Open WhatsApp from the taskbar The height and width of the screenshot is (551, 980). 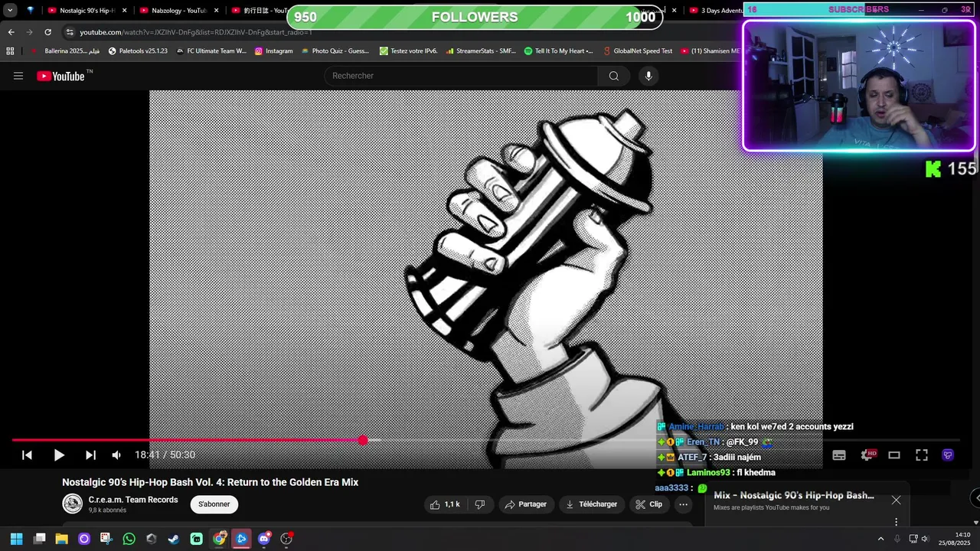[x=129, y=539]
